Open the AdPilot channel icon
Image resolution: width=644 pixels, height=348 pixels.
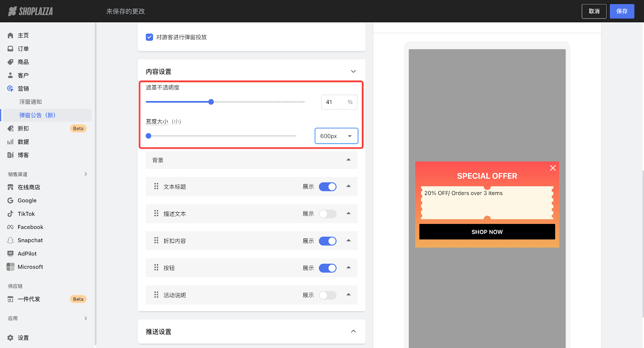(x=10, y=254)
